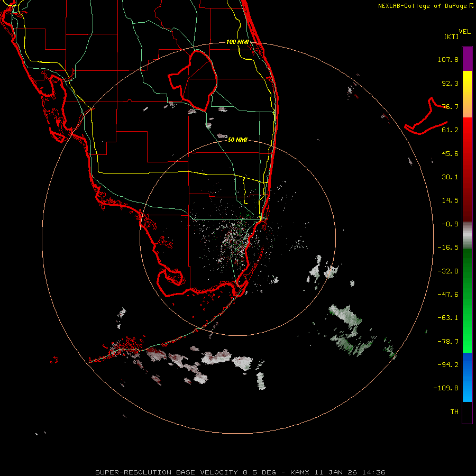Select the -109.8 legend value
This screenshot has height=476, width=476.
[446, 388]
